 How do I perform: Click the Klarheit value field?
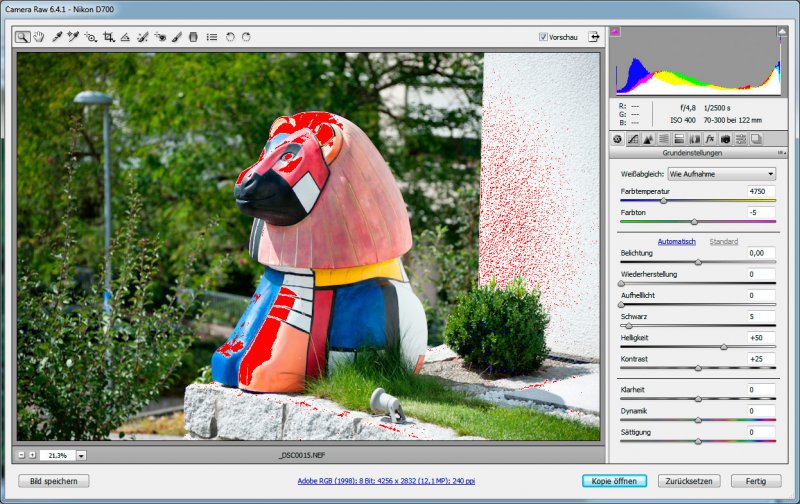pos(761,390)
